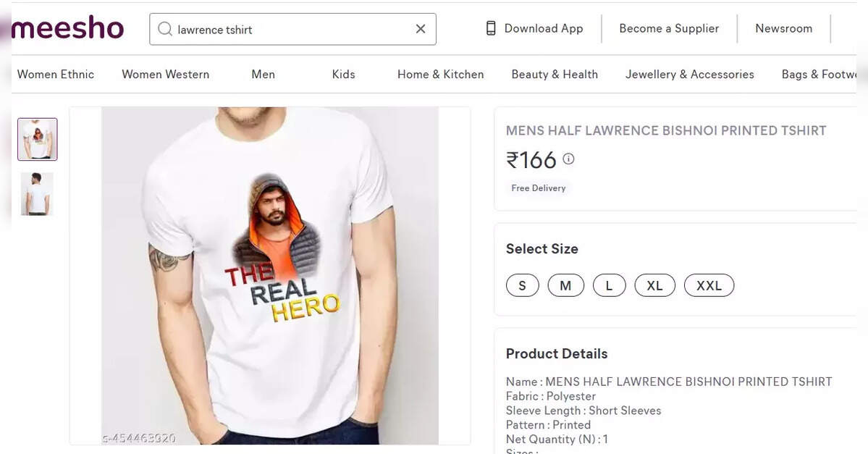This screenshot has height=454, width=868.
Task: Open Beauty & Health category
Action: click(555, 74)
